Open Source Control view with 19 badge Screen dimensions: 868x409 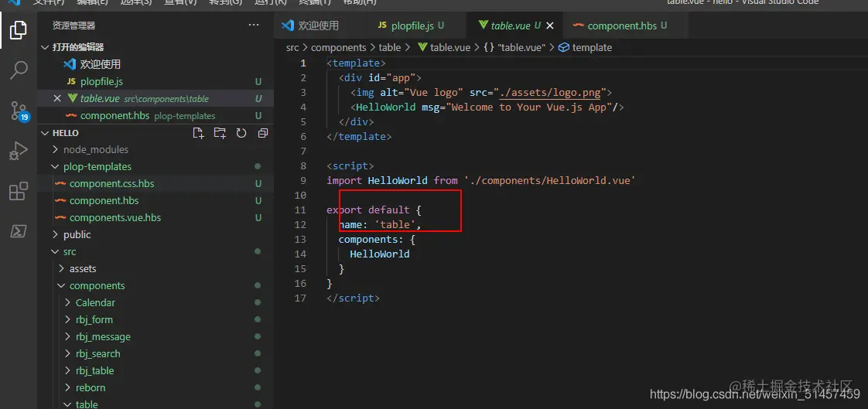[x=19, y=110]
